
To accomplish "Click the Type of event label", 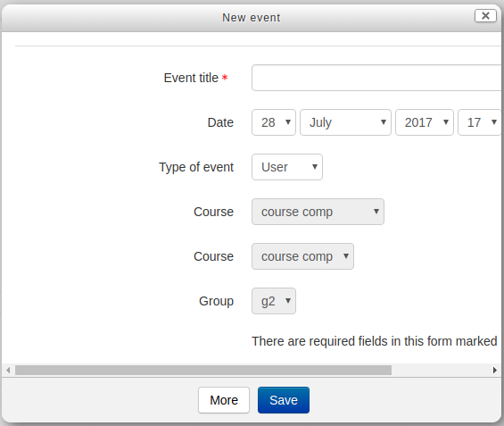I will (x=196, y=167).
